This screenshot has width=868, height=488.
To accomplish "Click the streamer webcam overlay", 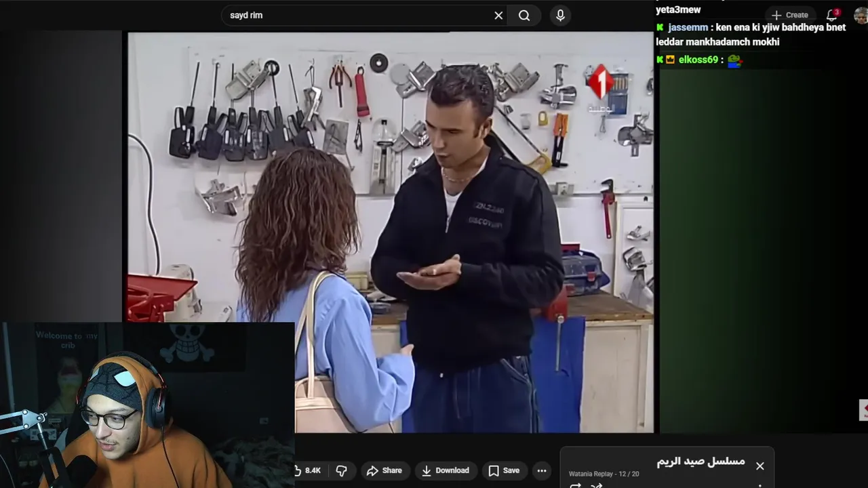I will pyautogui.click(x=147, y=405).
